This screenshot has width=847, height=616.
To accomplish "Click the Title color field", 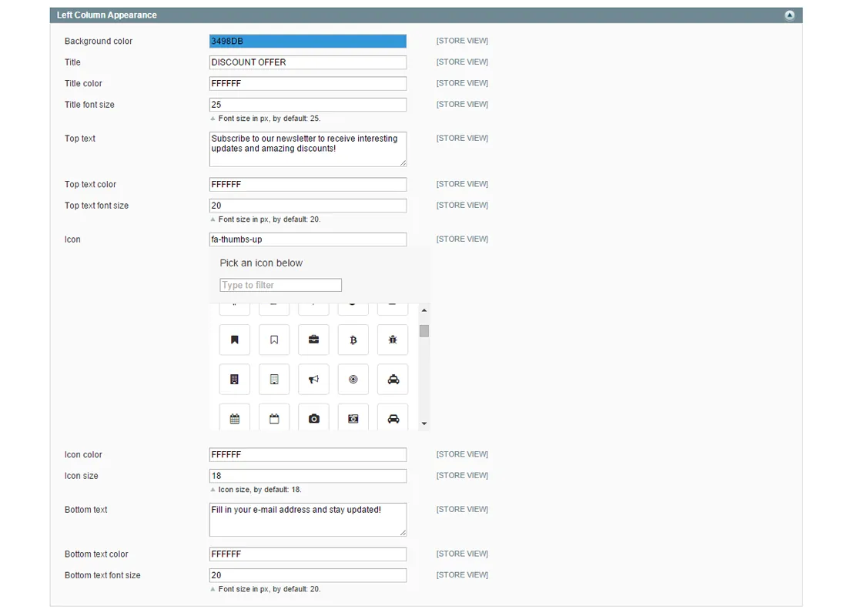I will tap(308, 83).
